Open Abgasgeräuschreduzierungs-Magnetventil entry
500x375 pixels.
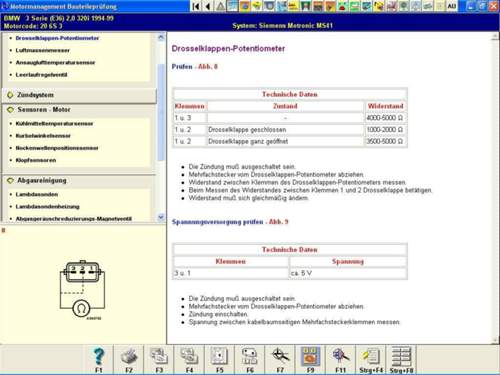74,219
